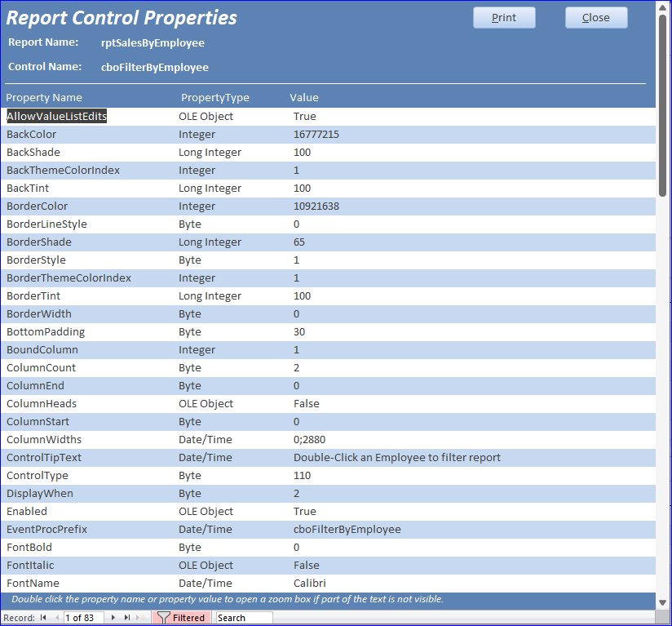Select the ColumnWidths property name

(44, 441)
